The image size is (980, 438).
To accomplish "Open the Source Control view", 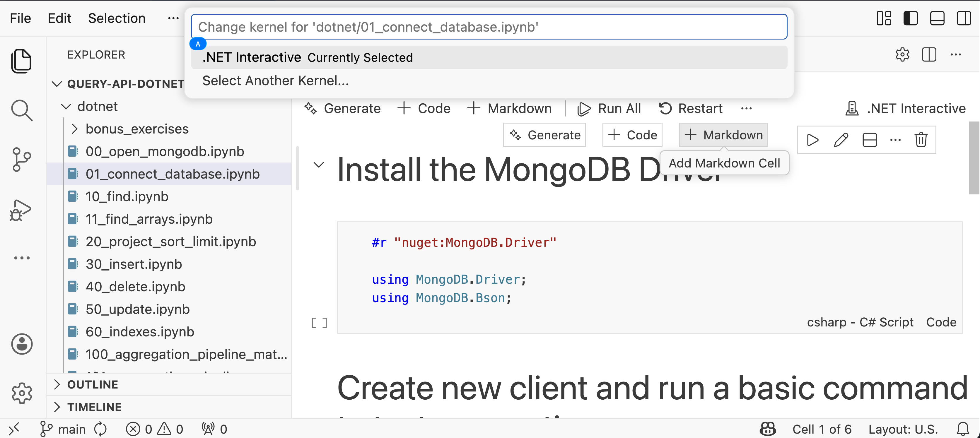I will [21, 160].
